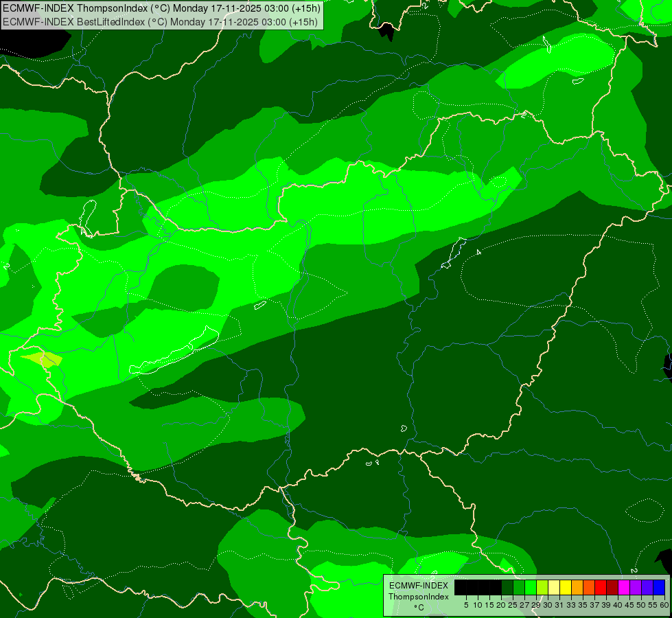
Task: Click the contour label '4' on the map
Action: [x=478, y=252]
